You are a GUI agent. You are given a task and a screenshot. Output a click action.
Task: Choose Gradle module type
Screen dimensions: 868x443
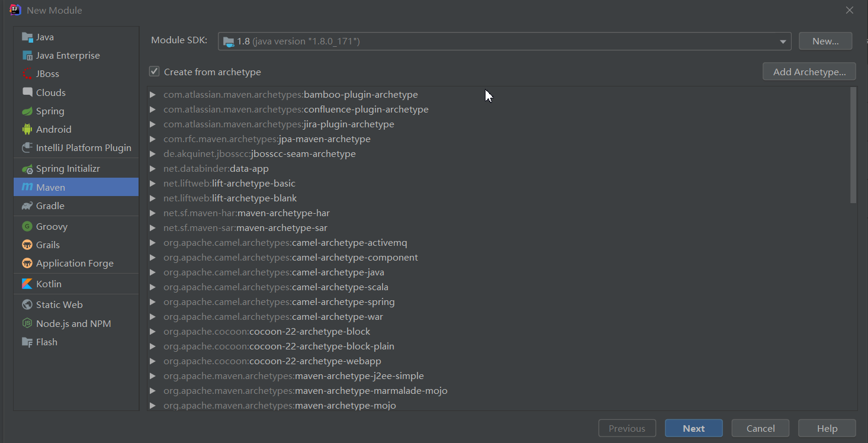coord(76,206)
